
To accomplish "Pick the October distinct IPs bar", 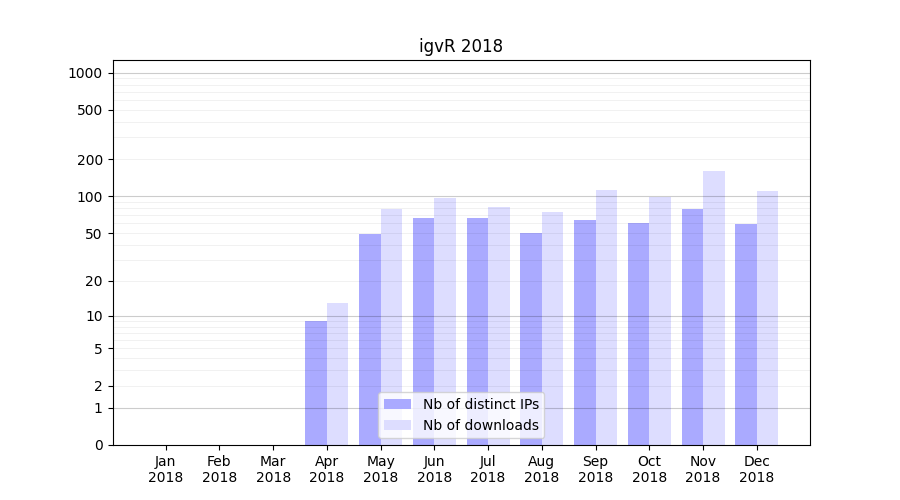I will (638, 334).
